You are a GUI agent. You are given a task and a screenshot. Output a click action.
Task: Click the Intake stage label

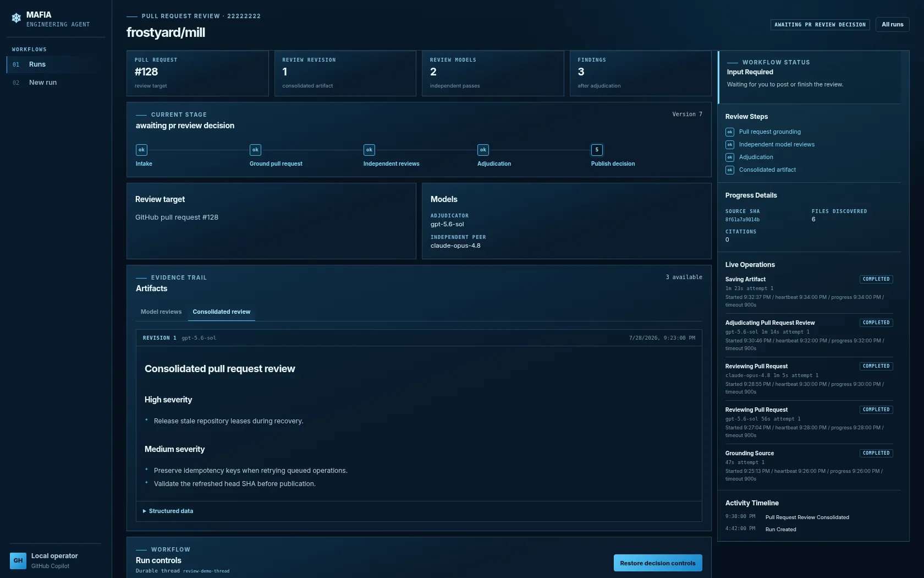click(144, 164)
